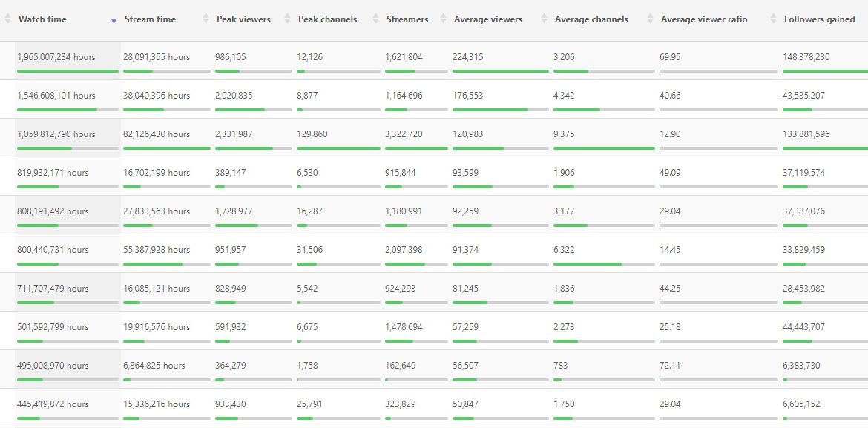Click sort arrows between Average viewers and Average channels
This screenshot has width=868, height=428.
pos(544,19)
